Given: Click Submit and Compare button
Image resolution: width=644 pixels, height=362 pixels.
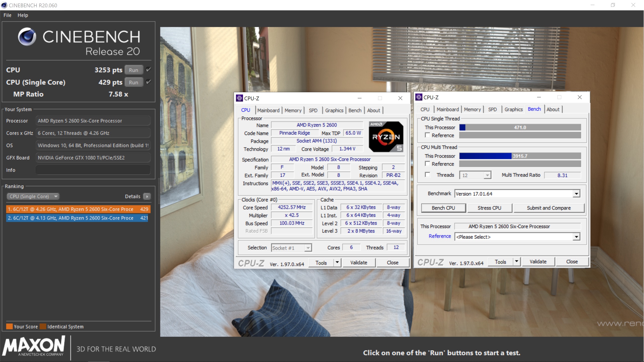Looking at the screenshot, I should click(x=549, y=208).
